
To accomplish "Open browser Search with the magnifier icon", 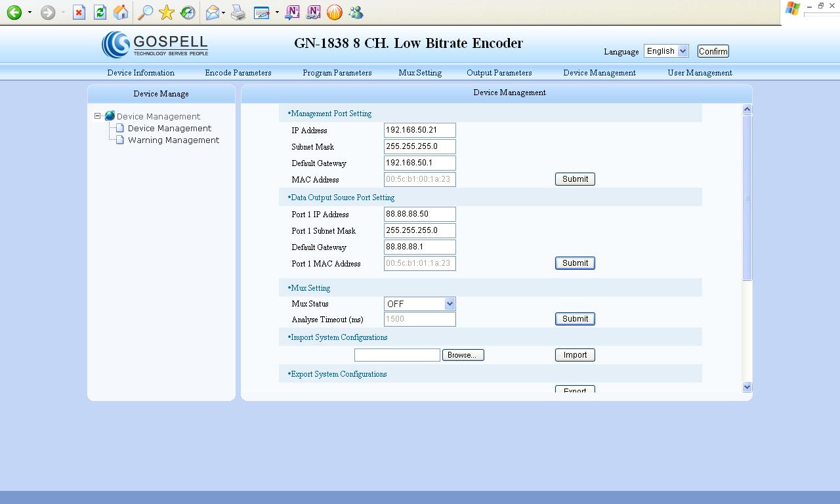I will 146,12.
